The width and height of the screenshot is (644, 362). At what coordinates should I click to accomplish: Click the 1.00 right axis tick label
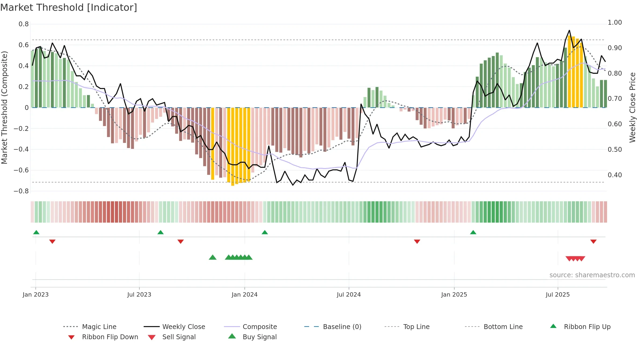point(615,23)
